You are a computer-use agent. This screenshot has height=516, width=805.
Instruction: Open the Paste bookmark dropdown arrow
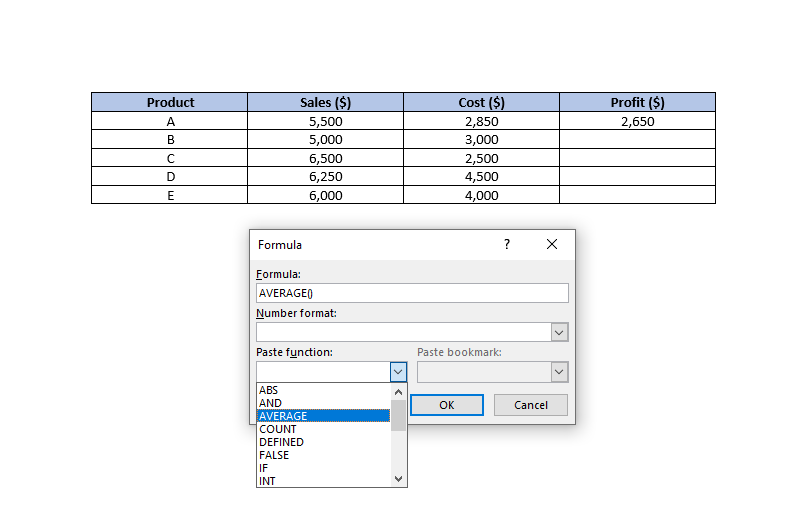tap(559, 372)
